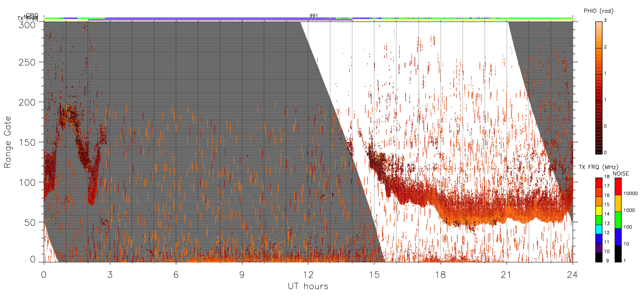Click the TX frequency strip above the plot
Viewport: 644px width, 297px height.
coord(308,20)
